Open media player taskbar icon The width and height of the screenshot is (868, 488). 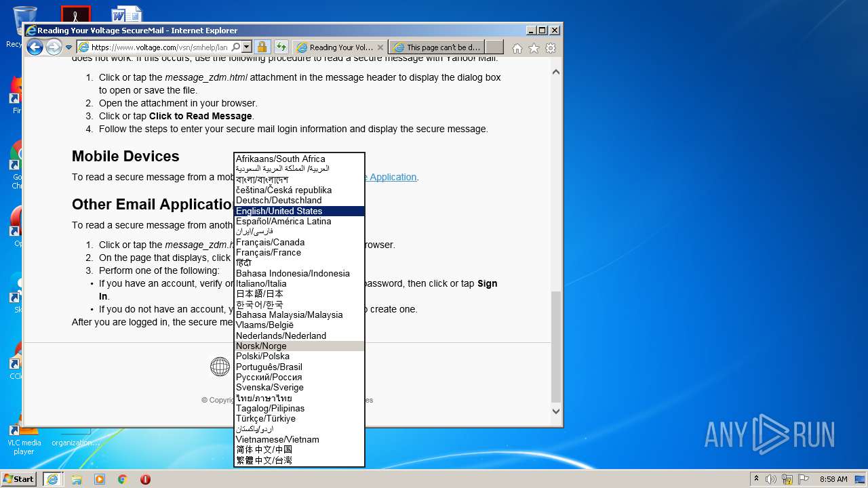coord(100,479)
